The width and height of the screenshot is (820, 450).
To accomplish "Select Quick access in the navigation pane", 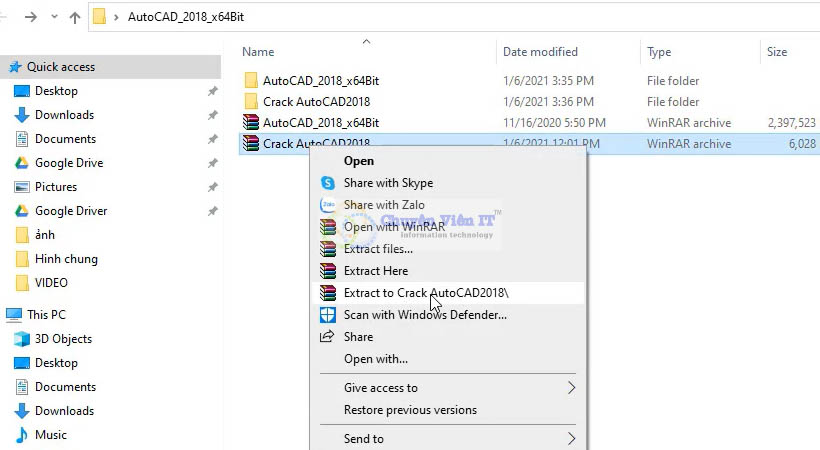I will pyautogui.click(x=111, y=67).
